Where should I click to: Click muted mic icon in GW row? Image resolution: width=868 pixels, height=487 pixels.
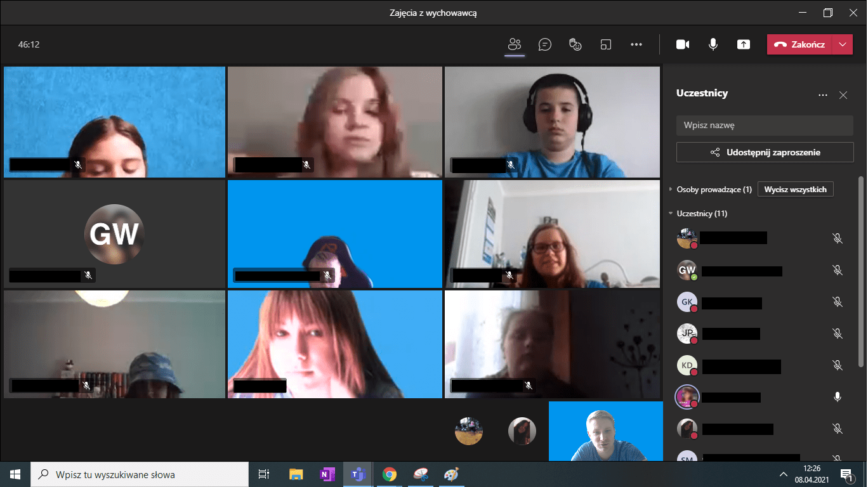tap(838, 270)
